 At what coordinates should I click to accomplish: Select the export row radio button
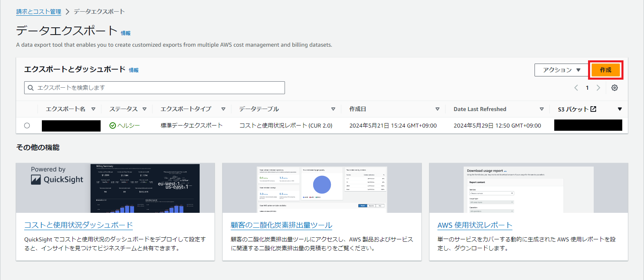(27, 126)
